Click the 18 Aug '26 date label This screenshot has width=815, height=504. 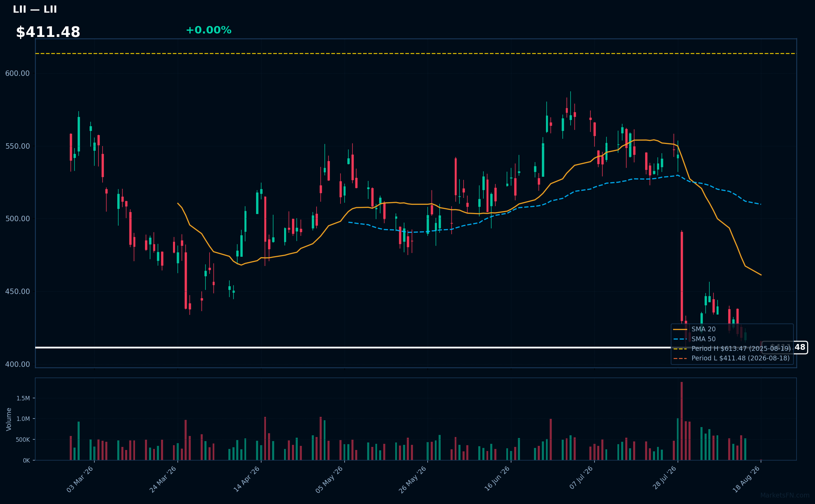click(747, 479)
